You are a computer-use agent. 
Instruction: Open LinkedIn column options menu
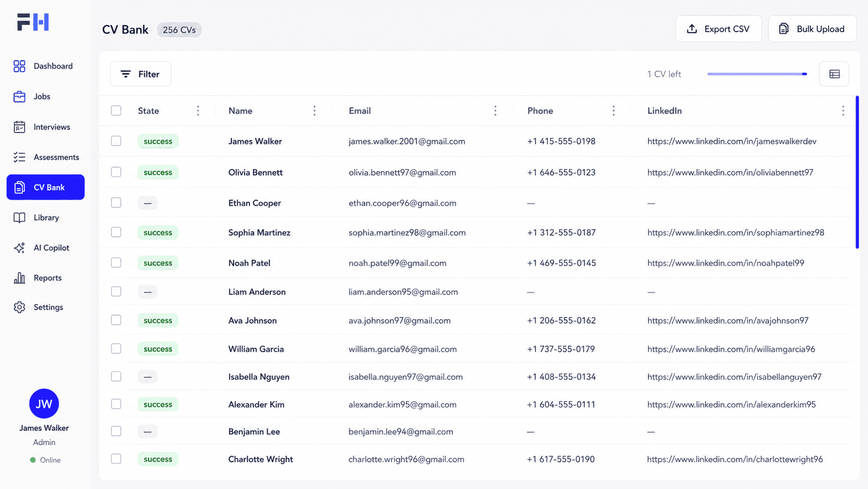(843, 111)
